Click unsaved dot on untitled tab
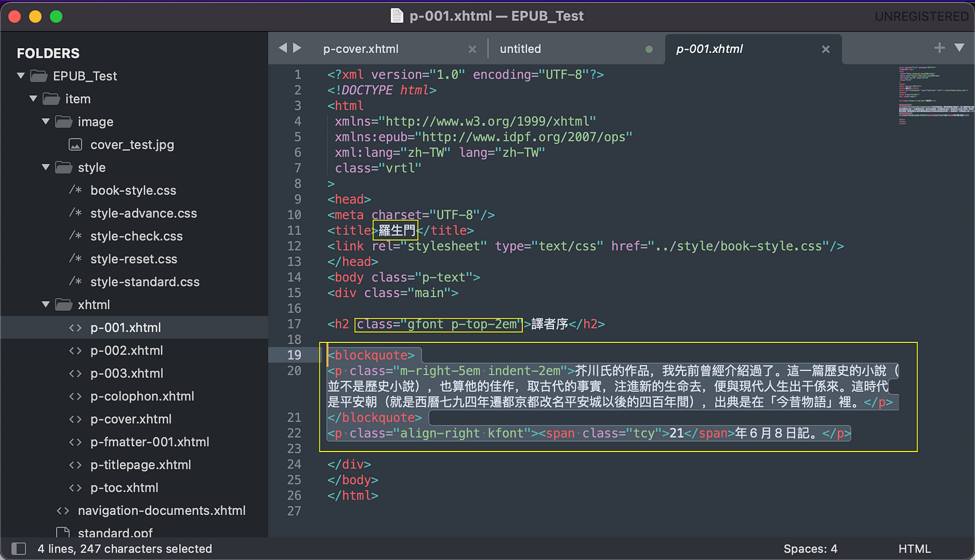Screen dimensions: 975x560 [649, 49]
